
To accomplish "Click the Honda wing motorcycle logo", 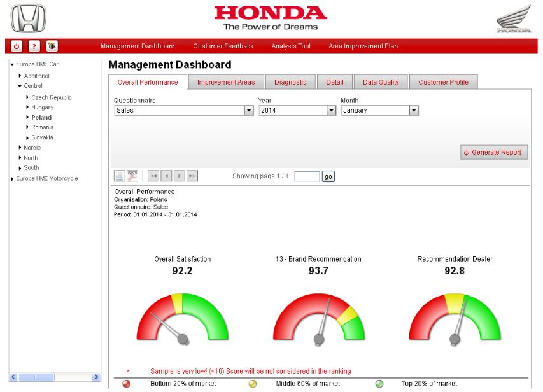I will (514, 19).
